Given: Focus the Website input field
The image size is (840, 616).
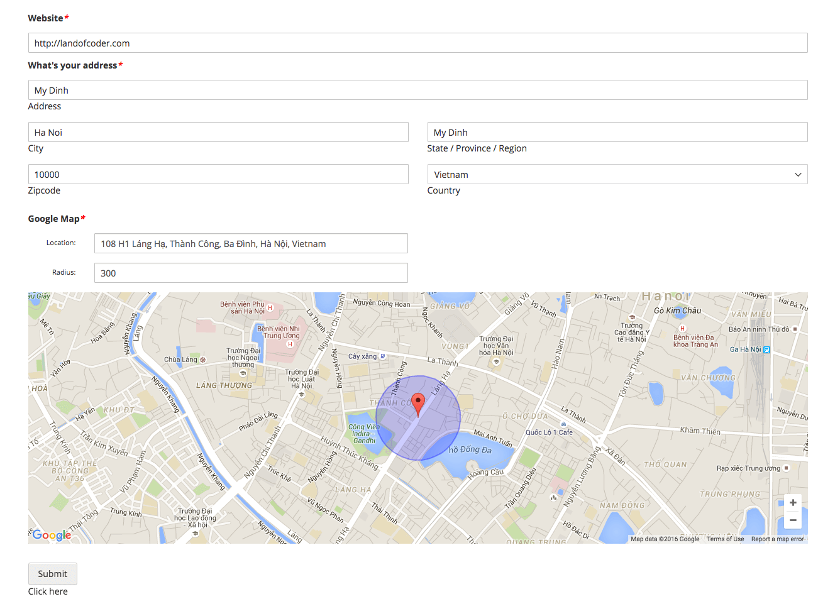Looking at the screenshot, I should 417,43.
